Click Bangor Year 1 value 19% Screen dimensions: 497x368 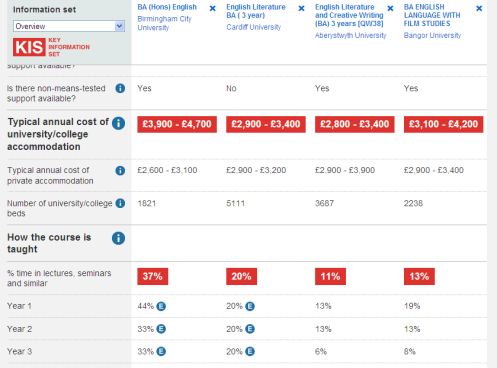412,306
